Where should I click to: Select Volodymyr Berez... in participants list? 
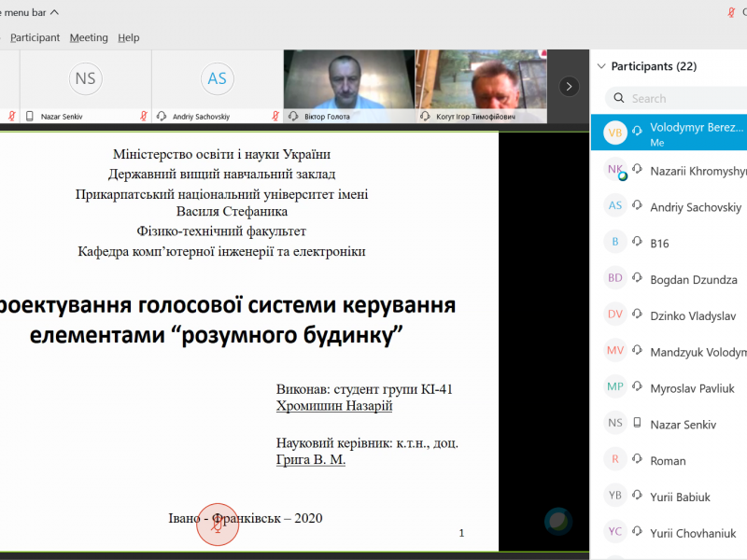point(698,129)
